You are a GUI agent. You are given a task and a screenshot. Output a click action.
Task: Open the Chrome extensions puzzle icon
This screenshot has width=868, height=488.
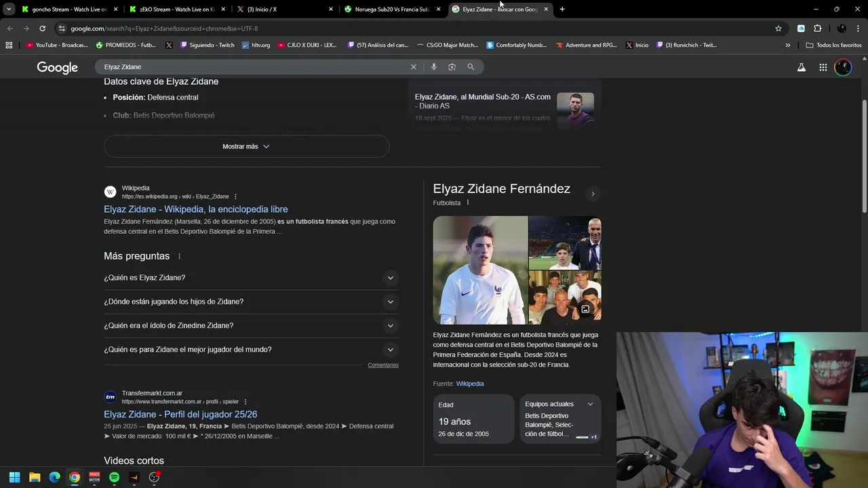(x=817, y=28)
